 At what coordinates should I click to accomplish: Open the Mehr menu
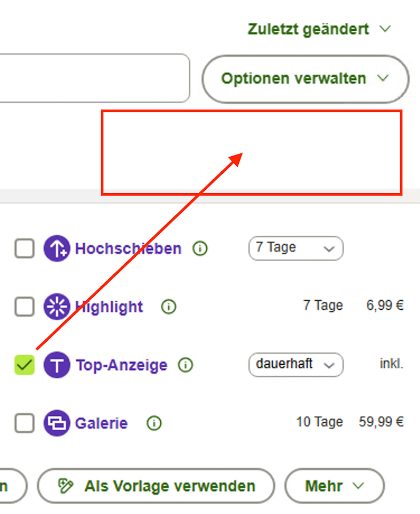334,486
